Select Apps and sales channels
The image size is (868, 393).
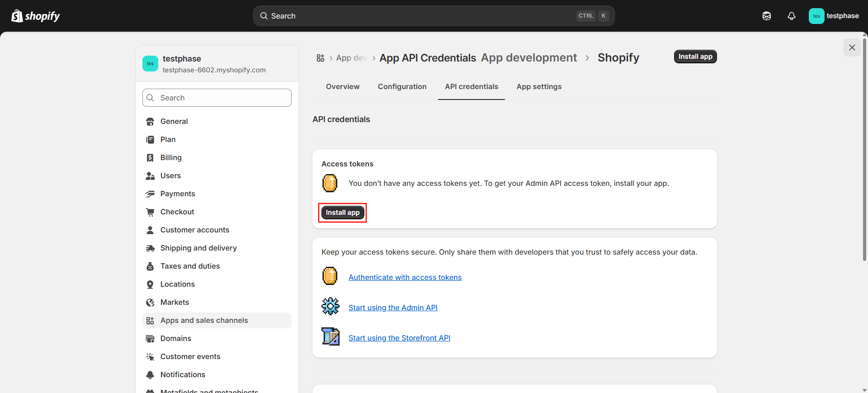tap(217, 320)
